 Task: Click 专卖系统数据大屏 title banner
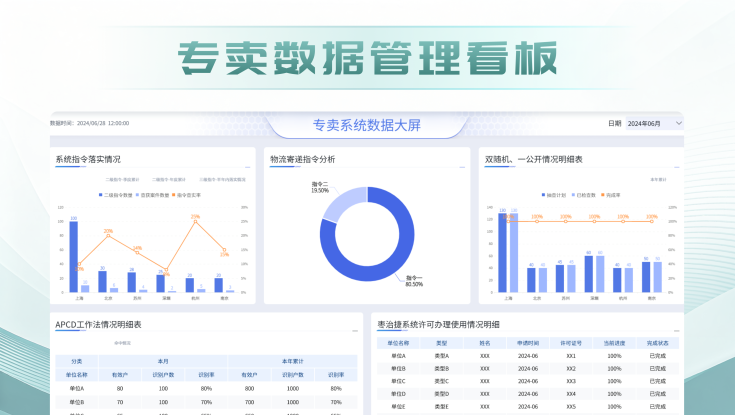tap(367, 125)
